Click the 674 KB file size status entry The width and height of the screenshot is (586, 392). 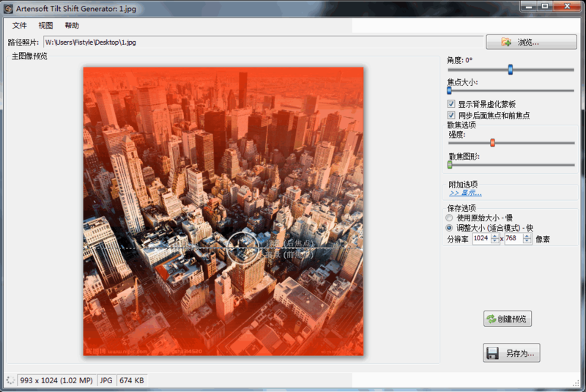(x=132, y=380)
